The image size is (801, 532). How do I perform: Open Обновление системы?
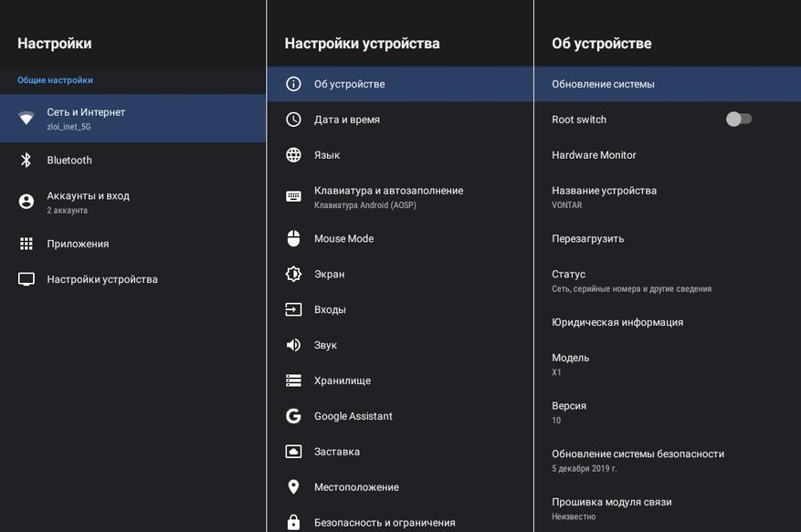pyautogui.click(x=603, y=84)
